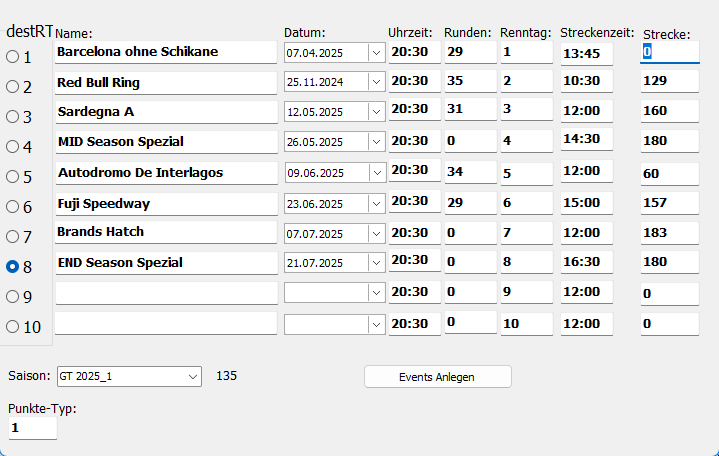Click Streckenzeit field showing 16:30

[585, 263]
